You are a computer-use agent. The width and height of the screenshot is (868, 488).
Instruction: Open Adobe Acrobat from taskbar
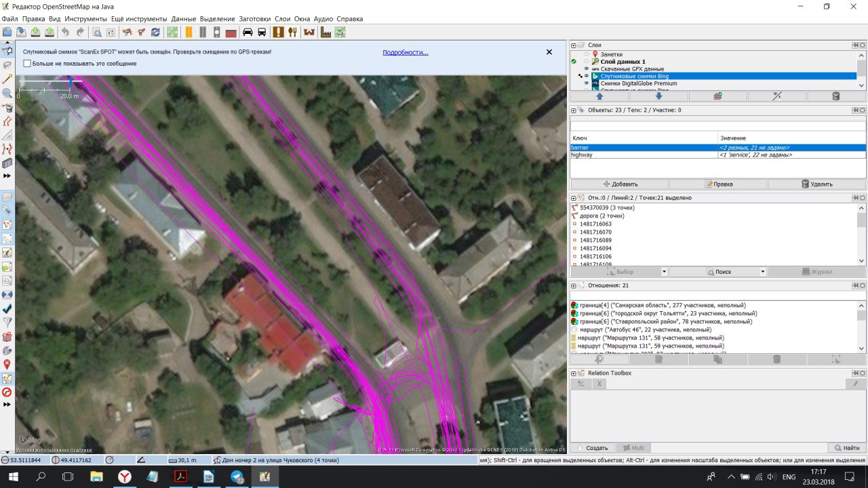181,477
